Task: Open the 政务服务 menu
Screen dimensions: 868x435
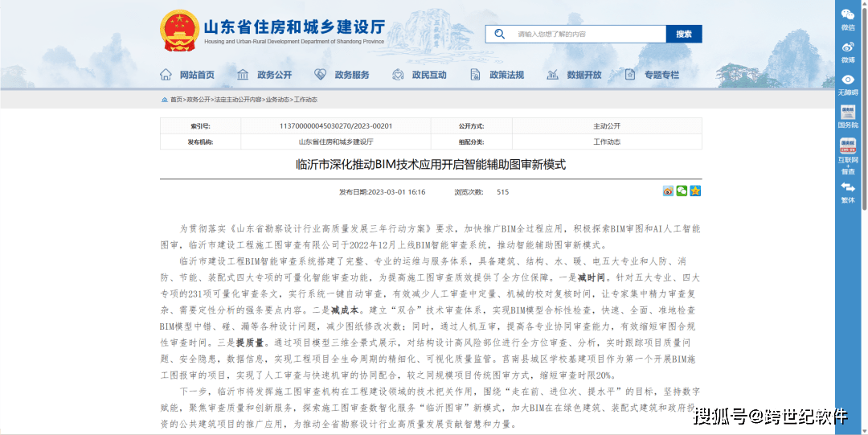Action: [x=351, y=75]
